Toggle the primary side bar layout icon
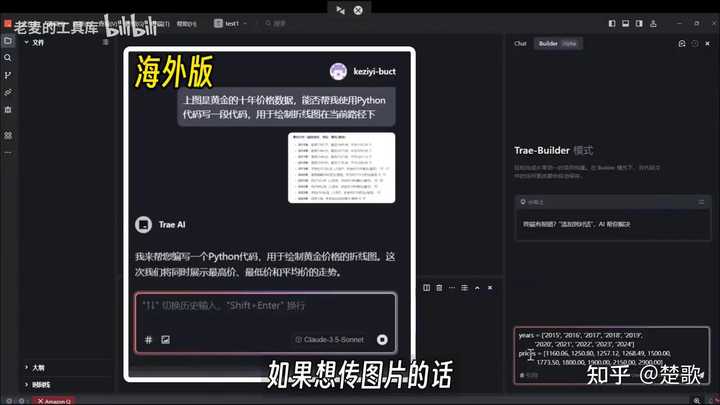The image size is (720, 405). point(612,23)
